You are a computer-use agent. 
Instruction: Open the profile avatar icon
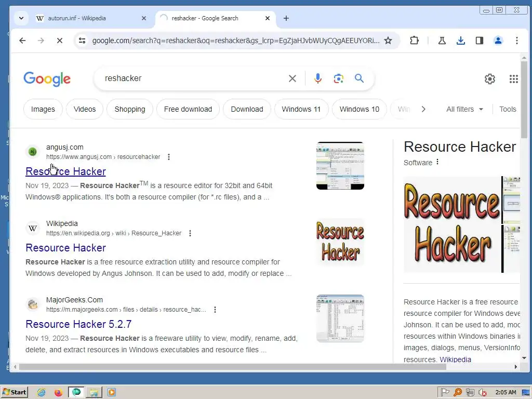coord(498,41)
